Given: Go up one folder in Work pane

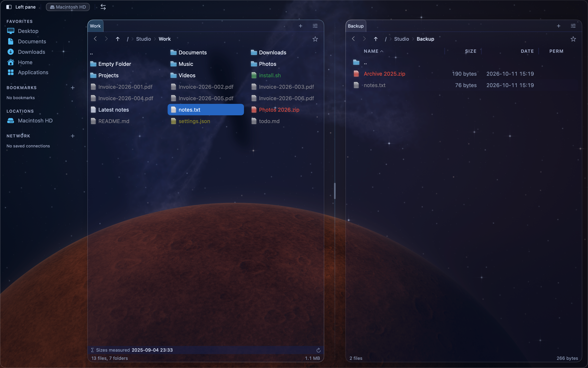Looking at the screenshot, I should coord(118,39).
